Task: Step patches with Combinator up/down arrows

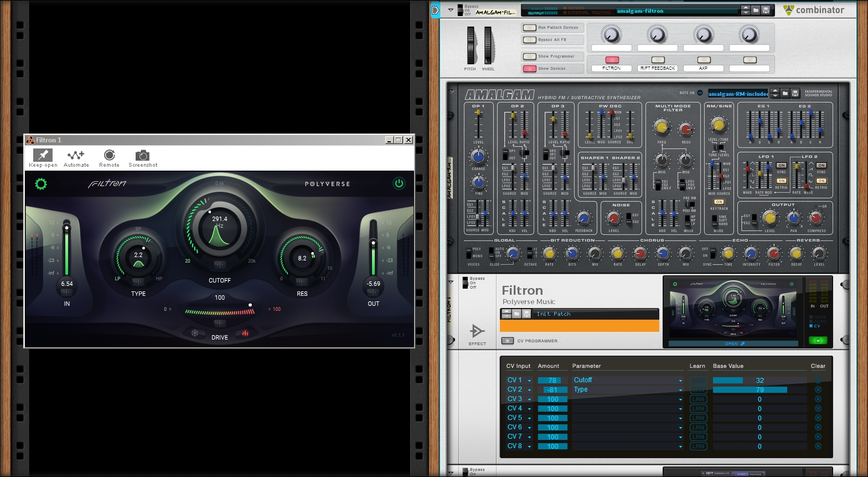Action: point(746,10)
